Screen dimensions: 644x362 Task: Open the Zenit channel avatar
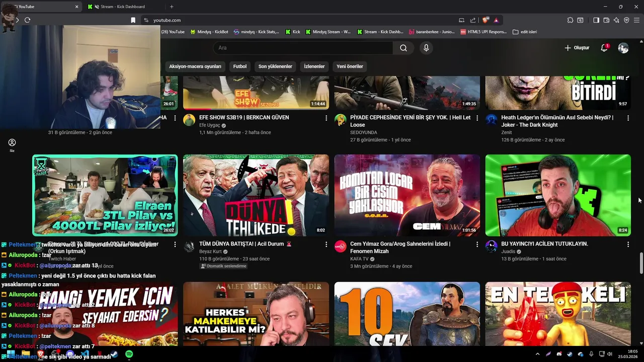492,120
